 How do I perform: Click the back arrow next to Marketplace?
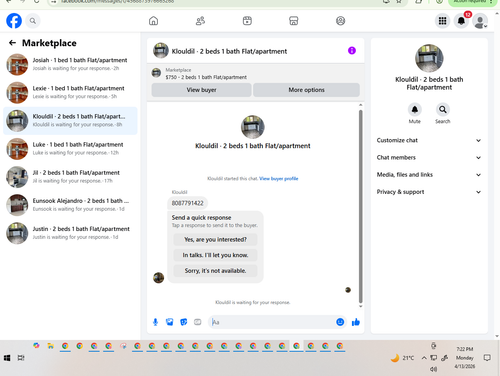tap(12, 43)
